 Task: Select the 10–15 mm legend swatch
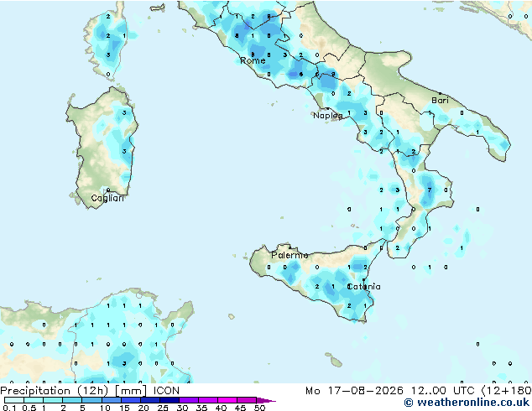(x=111, y=400)
